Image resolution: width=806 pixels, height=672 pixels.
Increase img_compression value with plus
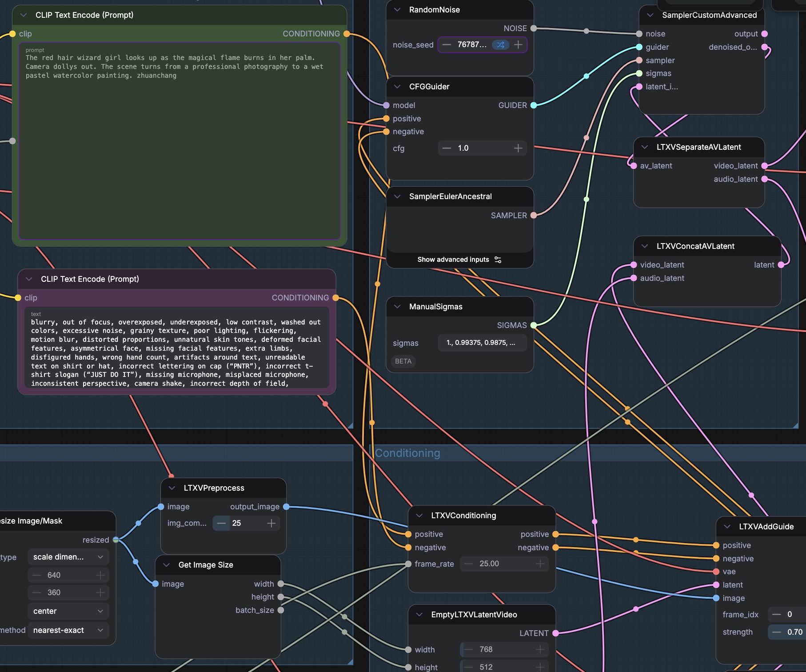[x=271, y=524]
